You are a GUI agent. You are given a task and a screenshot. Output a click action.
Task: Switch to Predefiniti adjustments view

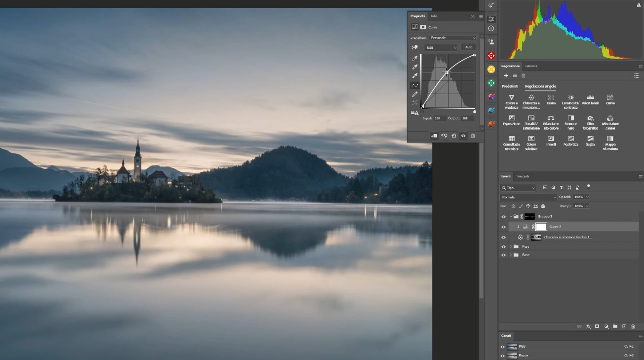coord(510,86)
